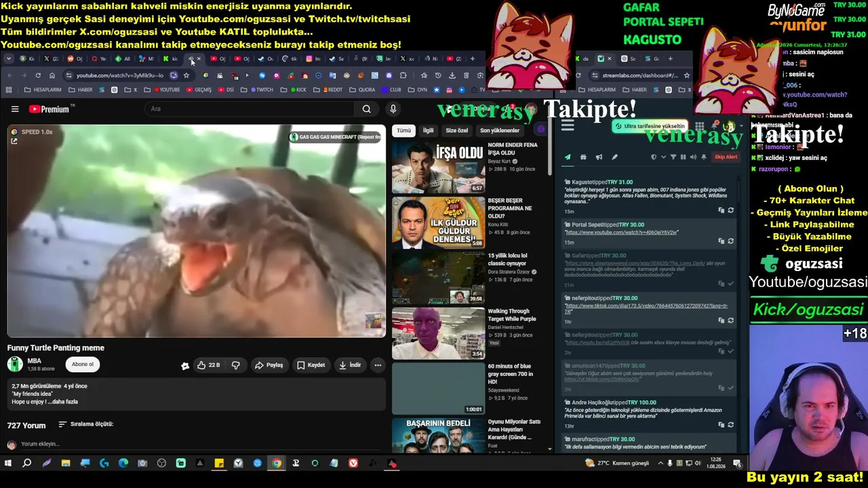
Task: Save video with the Kaydet button
Action: click(311, 365)
